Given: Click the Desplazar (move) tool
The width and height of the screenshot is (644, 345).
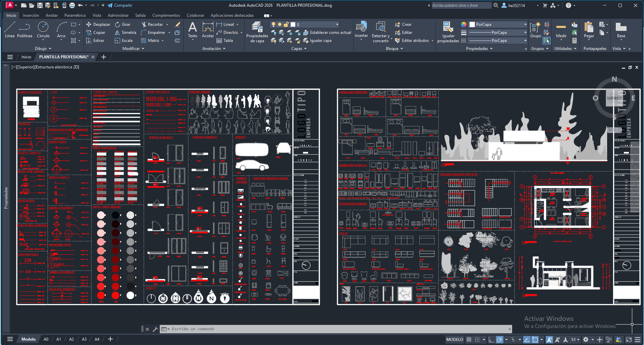Looking at the screenshot, I should [98, 24].
